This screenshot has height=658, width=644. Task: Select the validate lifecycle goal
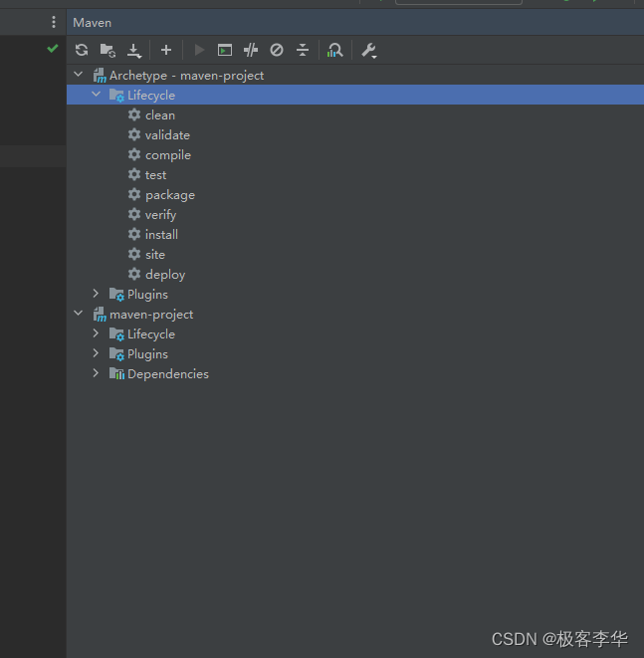[x=167, y=135]
